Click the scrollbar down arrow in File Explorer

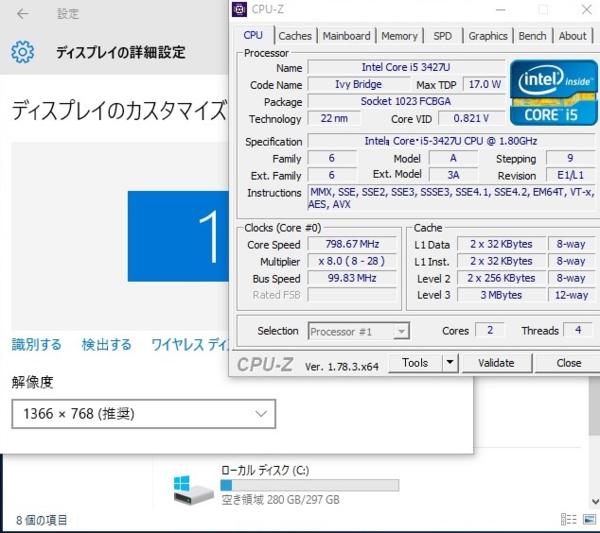595,501
